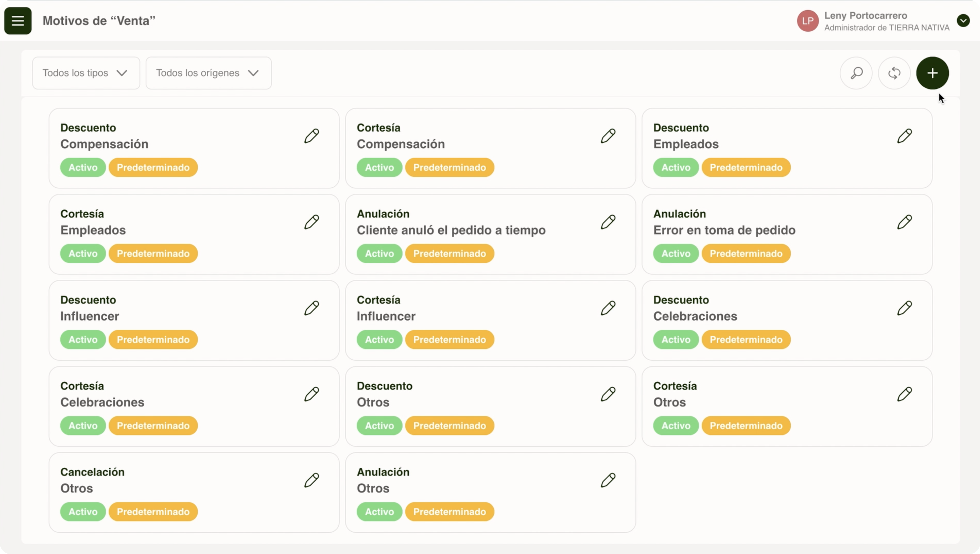The height and width of the screenshot is (554, 980).
Task: Expand the user account chevron menu
Action: click(963, 21)
